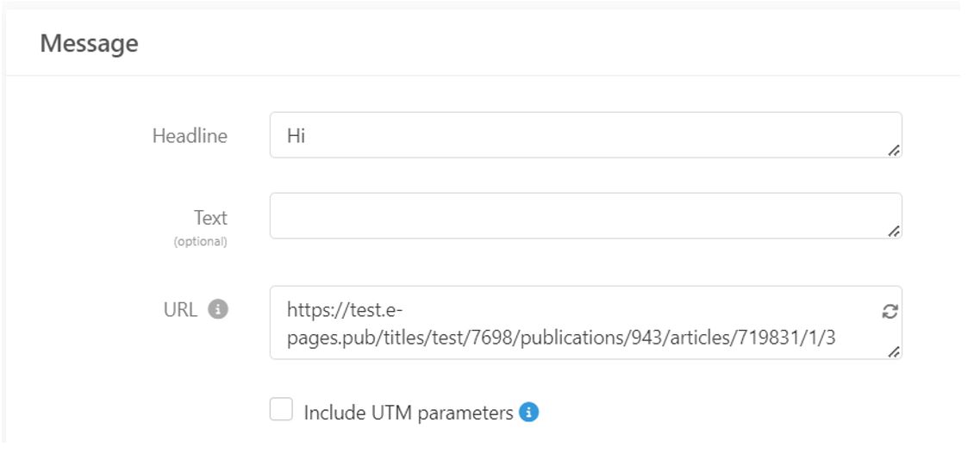Place cursor after the word Hi
The height and width of the screenshot is (466, 980).
[307, 135]
